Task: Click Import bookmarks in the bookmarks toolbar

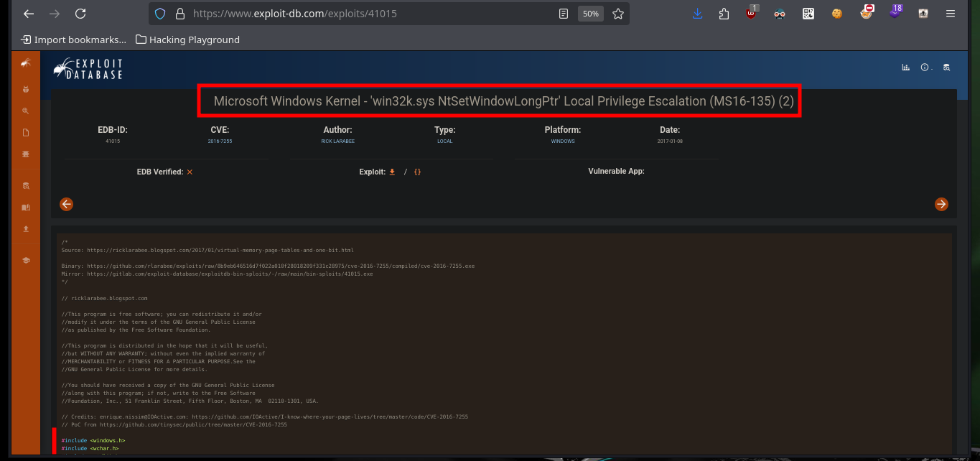Action: click(73, 39)
